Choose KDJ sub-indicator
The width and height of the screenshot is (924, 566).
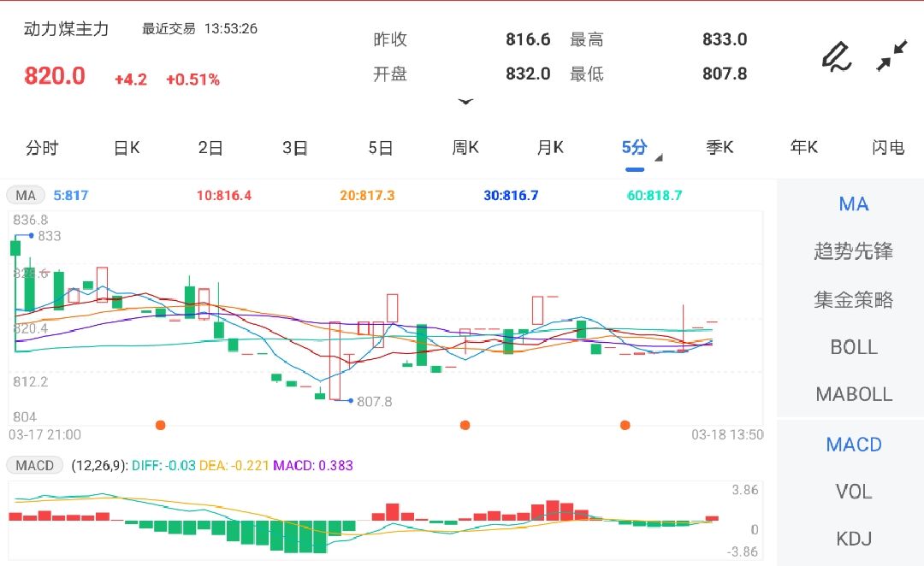[853, 539]
